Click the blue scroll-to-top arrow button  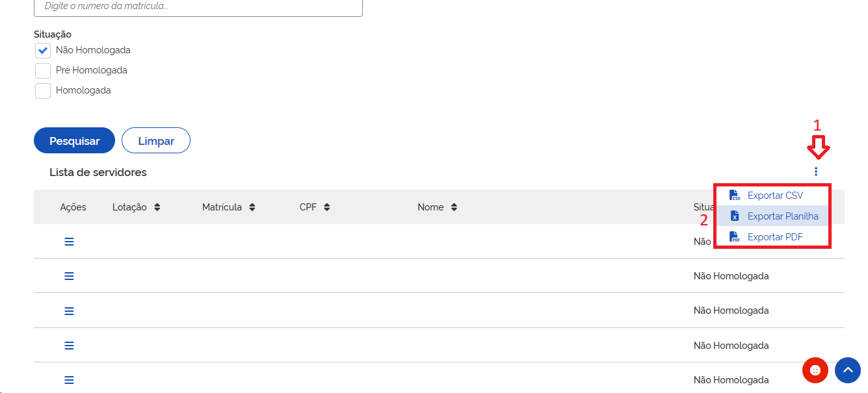point(847,370)
